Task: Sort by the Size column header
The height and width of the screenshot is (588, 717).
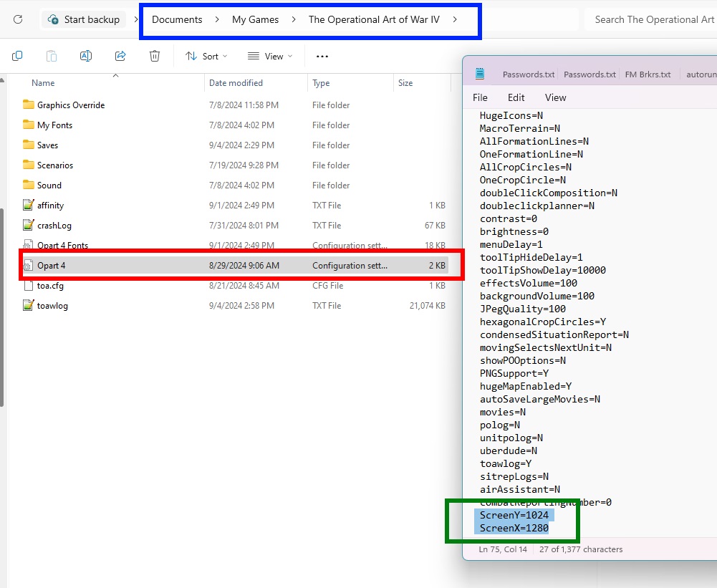Action: pos(405,83)
